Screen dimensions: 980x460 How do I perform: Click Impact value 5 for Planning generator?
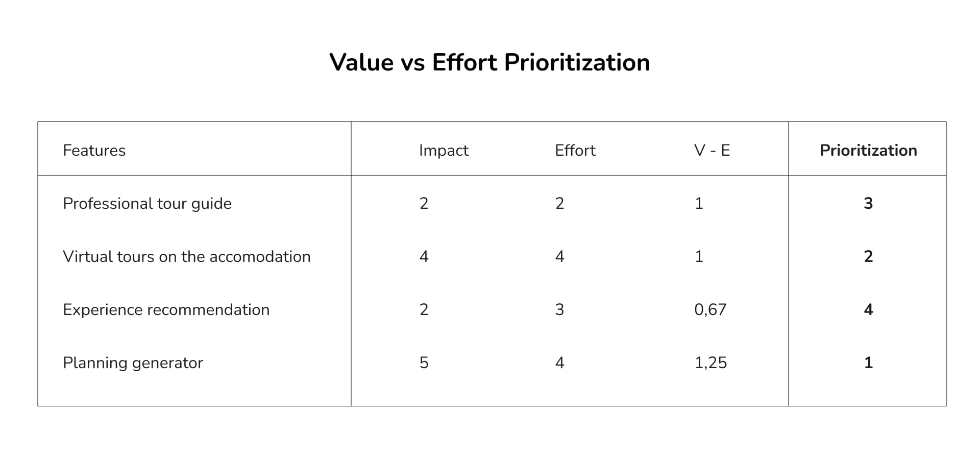424,363
